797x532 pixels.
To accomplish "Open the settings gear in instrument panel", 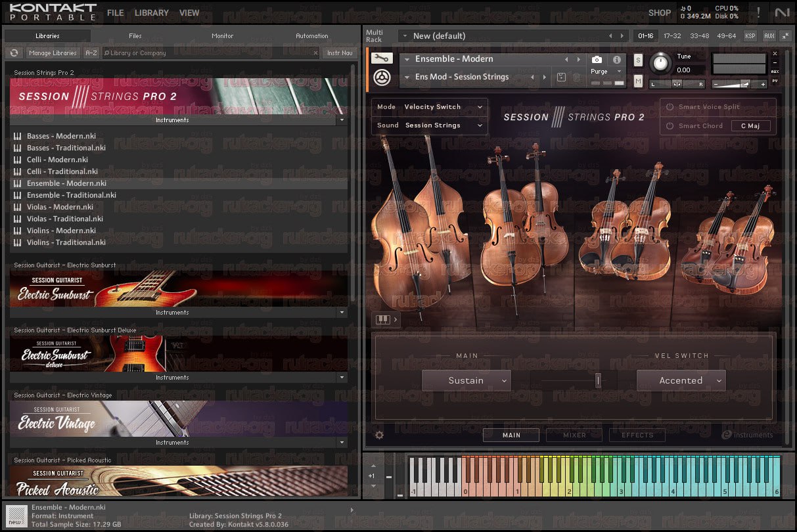I will click(379, 435).
